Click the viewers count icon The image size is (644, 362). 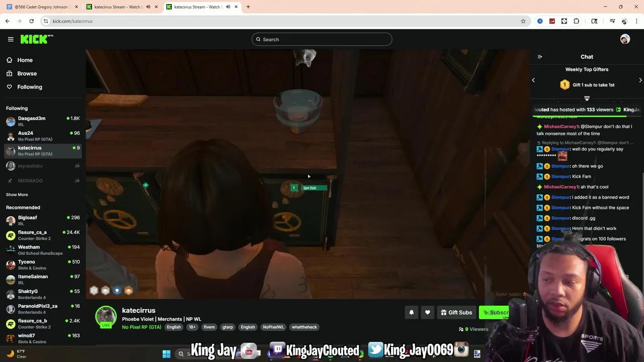pos(461,329)
